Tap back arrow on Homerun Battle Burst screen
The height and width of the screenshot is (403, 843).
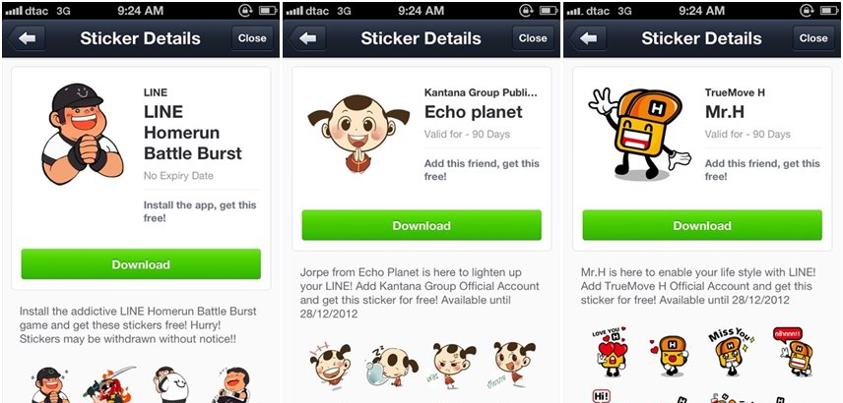(x=26, y=38)
